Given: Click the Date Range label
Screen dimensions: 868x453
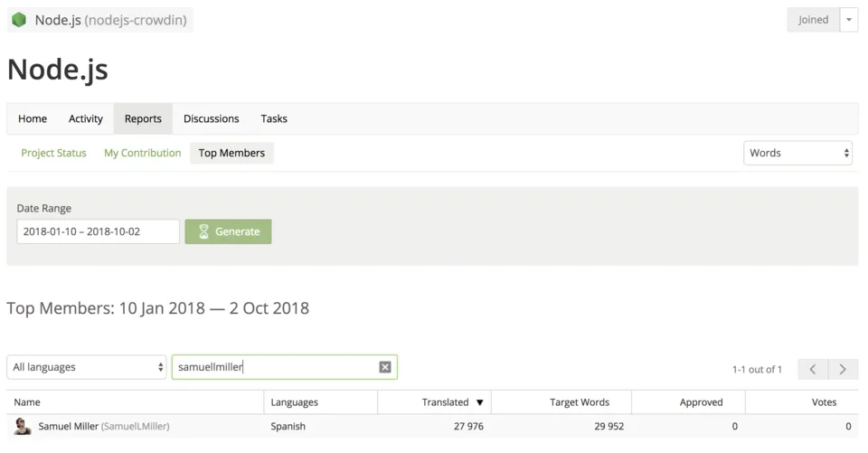Looking at the screenshot, I should click(43, 208).
